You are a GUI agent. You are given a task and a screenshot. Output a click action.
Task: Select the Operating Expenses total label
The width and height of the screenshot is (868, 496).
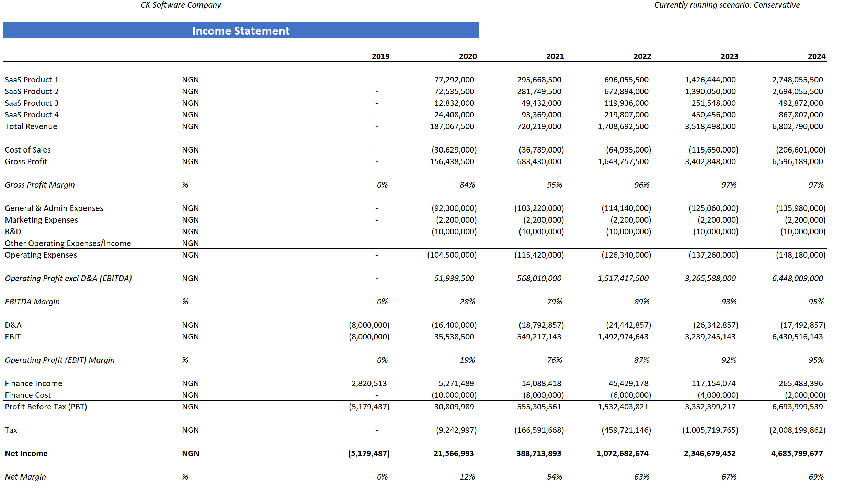coord(41,255)
